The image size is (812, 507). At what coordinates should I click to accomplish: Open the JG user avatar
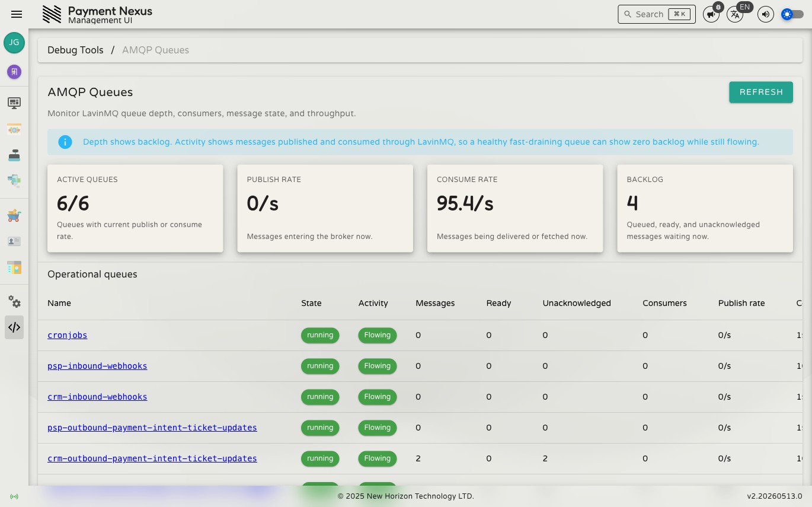pyautogui.click(x=14, y=43)
